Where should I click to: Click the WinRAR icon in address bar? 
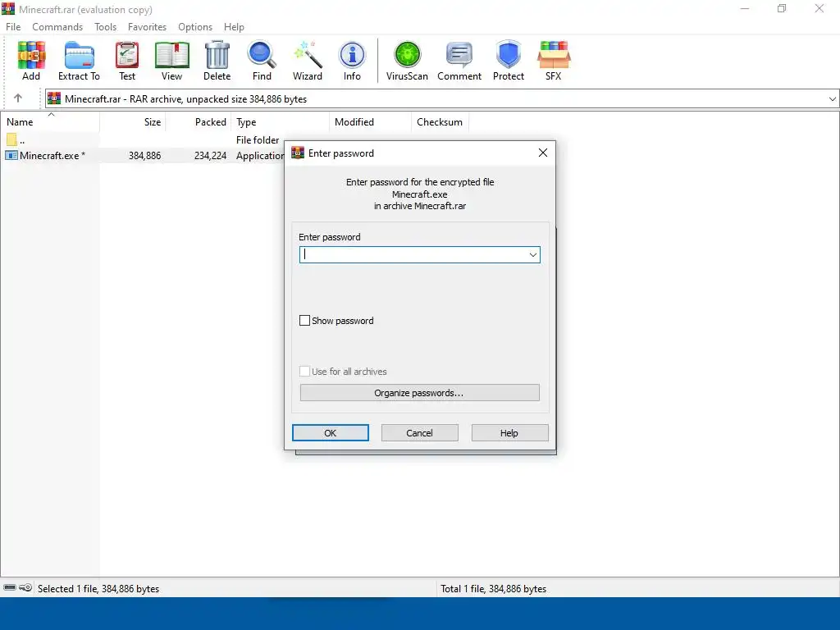coord(54,98)
